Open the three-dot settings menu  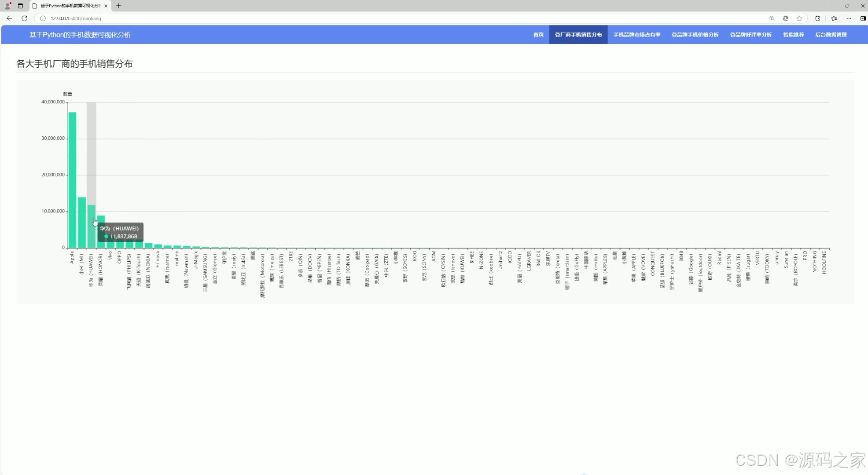tap(849, 18)
